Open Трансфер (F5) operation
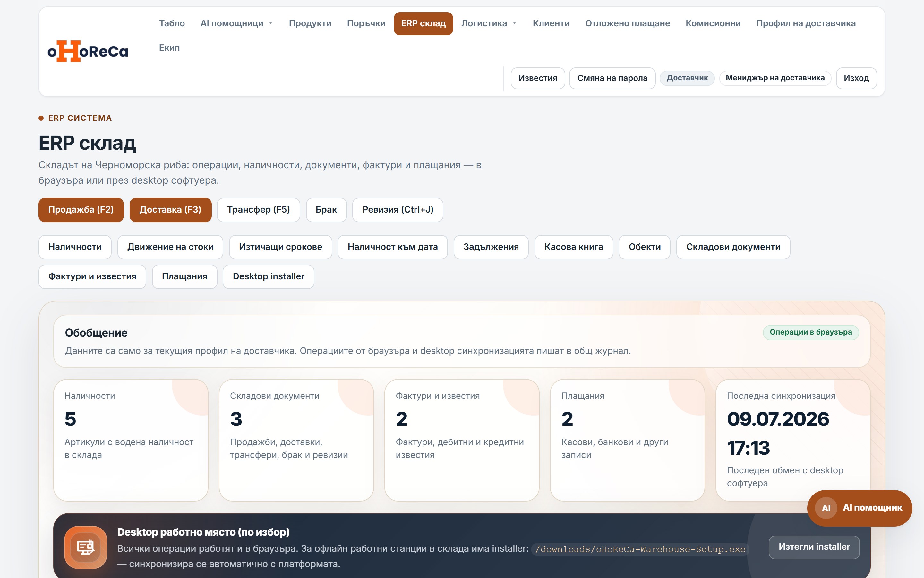The image size is (924, 578). [259, 209]
